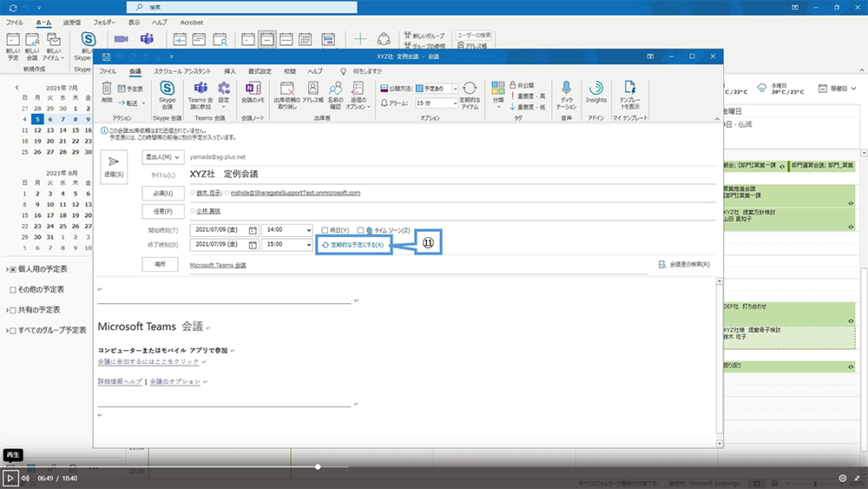
Task: Open the end time 15:00 dropdown
Action: 309,244
